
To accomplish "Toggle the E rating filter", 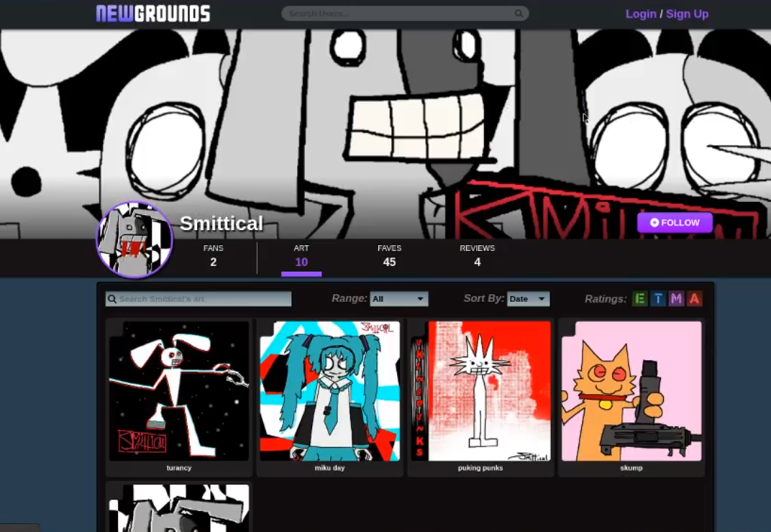I will coord(639,299).
